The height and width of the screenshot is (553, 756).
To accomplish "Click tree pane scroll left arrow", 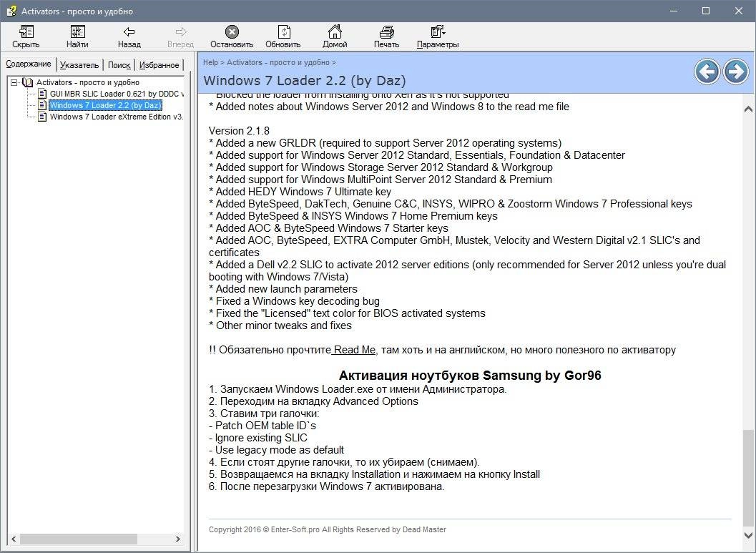I will click(14, 539).
